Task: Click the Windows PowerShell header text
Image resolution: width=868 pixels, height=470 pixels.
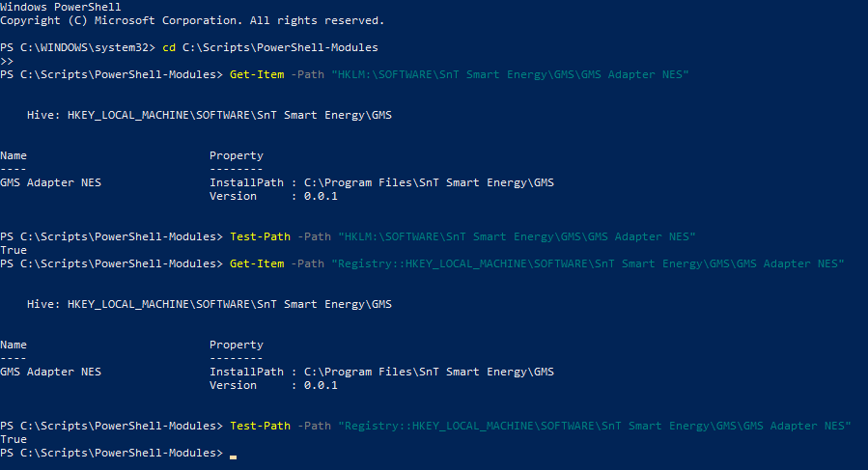Action: pos(60,7)
